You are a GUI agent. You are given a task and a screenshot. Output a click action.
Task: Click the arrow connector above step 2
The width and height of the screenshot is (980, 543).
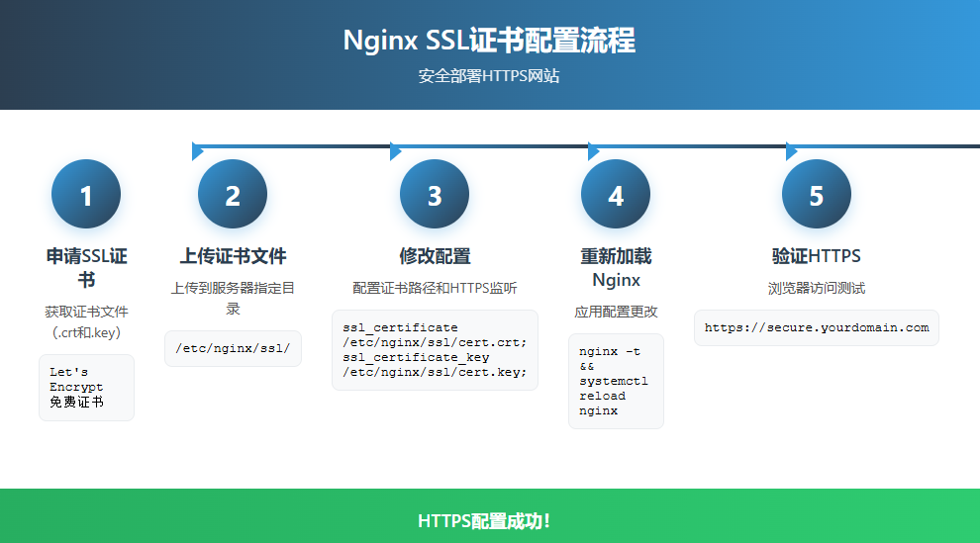(x=198, y=150)
